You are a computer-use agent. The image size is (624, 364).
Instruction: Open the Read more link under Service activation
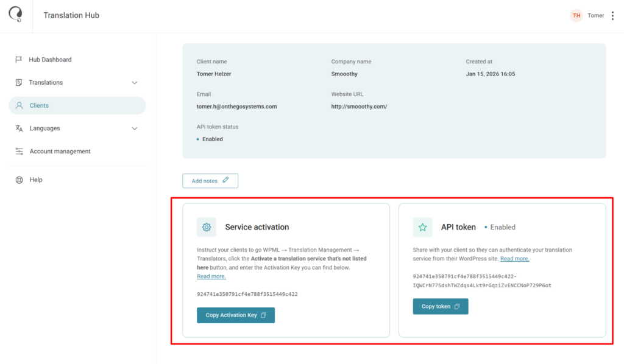(210, 276)
